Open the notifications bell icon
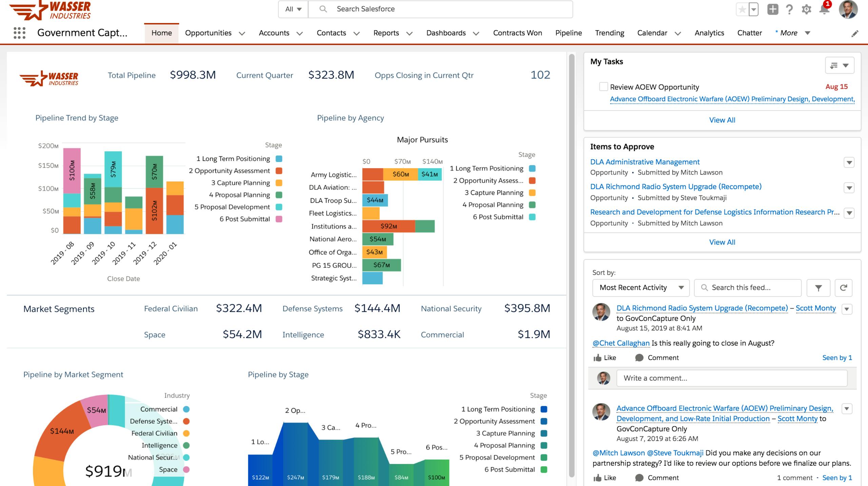This screenshot has height=486, width=868. click(x=824, y=9)
